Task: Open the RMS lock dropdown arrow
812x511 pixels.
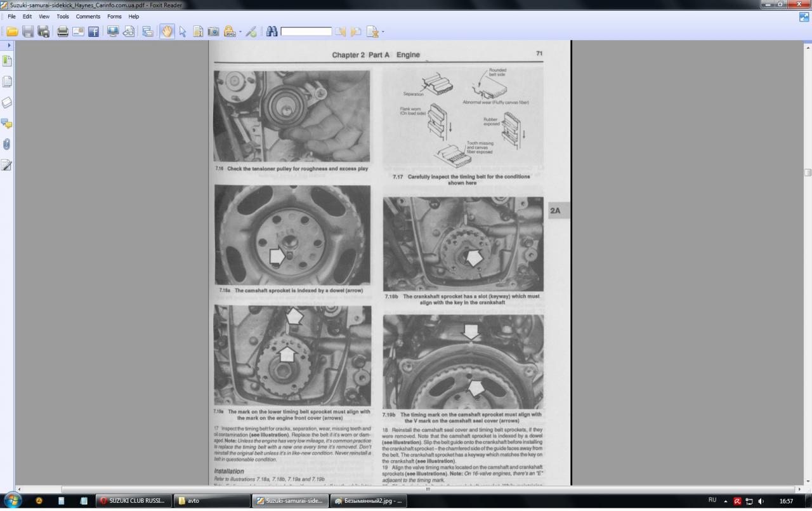Action: pos(240,32)
